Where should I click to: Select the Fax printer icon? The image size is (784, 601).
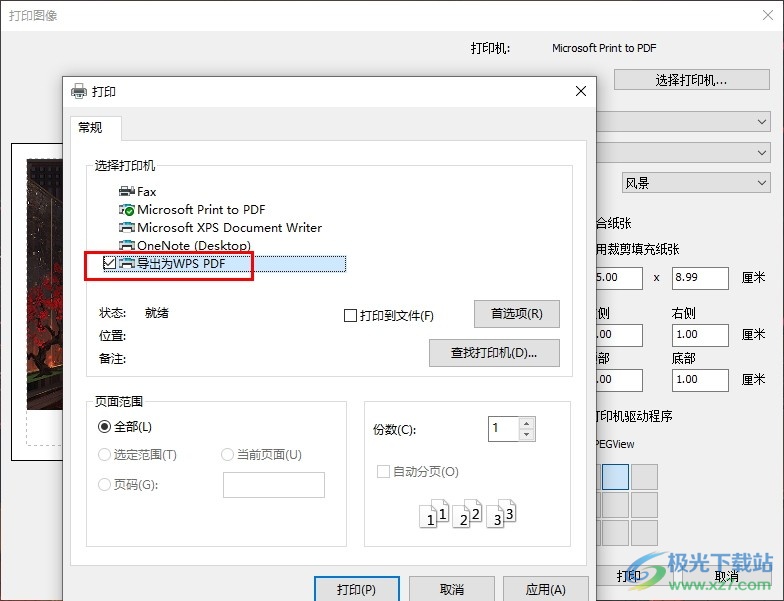[127, 192]
